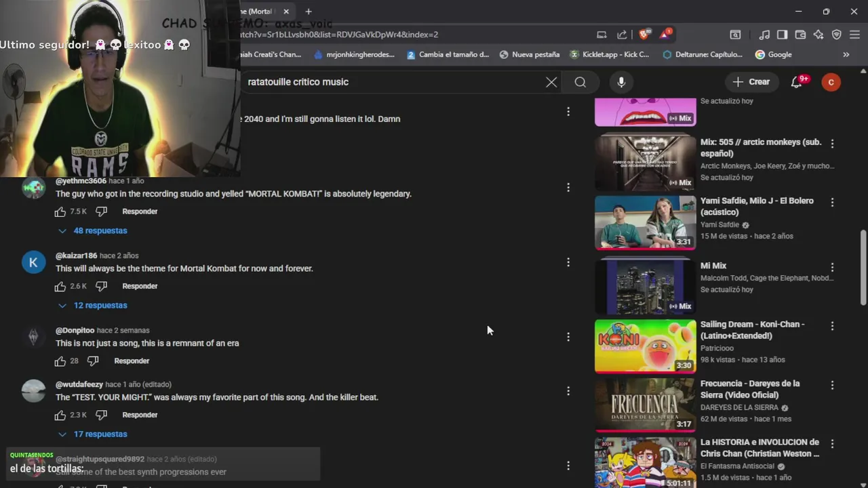Image resolution: width=868 pixels, height=488 pixels.
Task: Open the Deltarune: Capítulo bookmark
Action: point(702,54)
